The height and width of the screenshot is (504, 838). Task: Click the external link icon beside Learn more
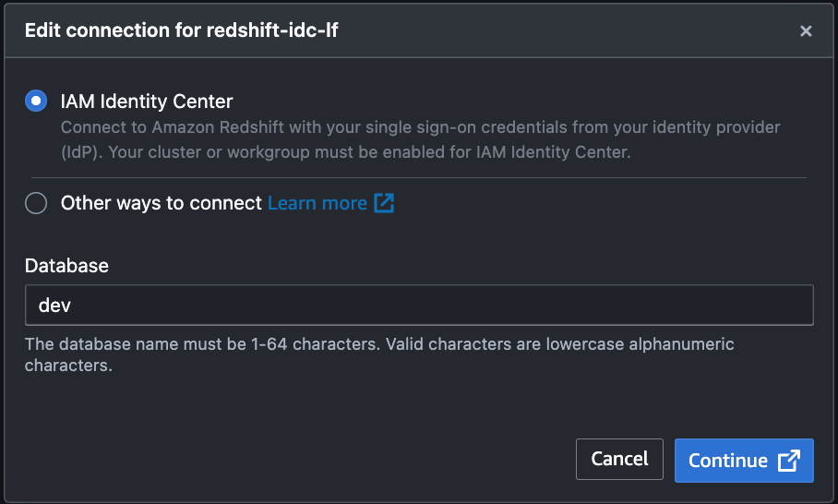tap(384, 203)
